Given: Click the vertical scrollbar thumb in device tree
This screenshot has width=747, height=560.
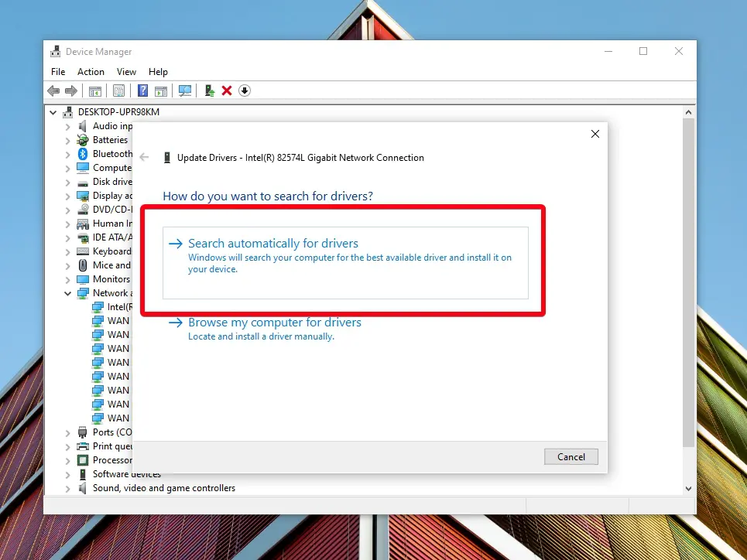Looking at the screenshot, I should [x=688, y=282].
